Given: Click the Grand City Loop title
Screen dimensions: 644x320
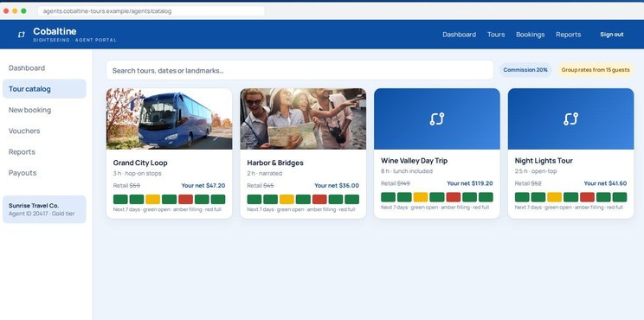Looking at the screenshot, I should [140, 163].
